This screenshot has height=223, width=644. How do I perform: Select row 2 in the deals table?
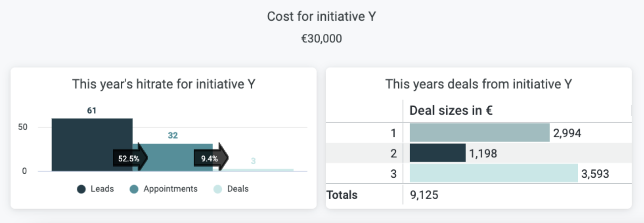tap(479, 153)
